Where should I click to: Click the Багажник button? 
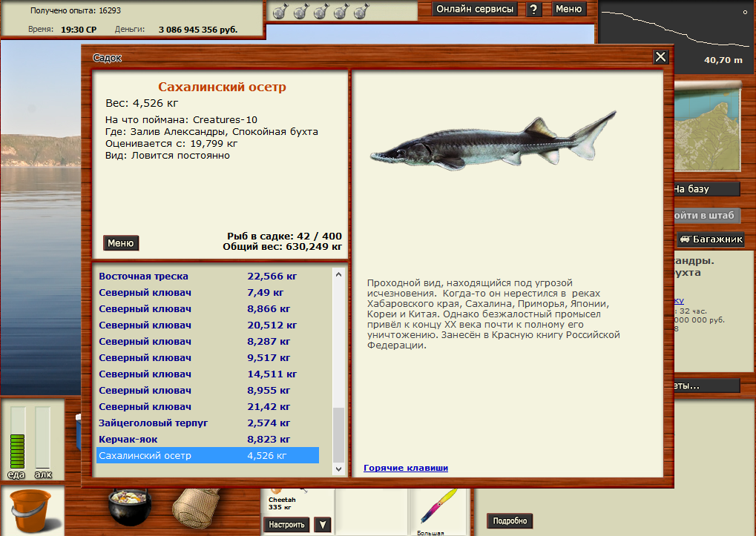coord(711,239)
